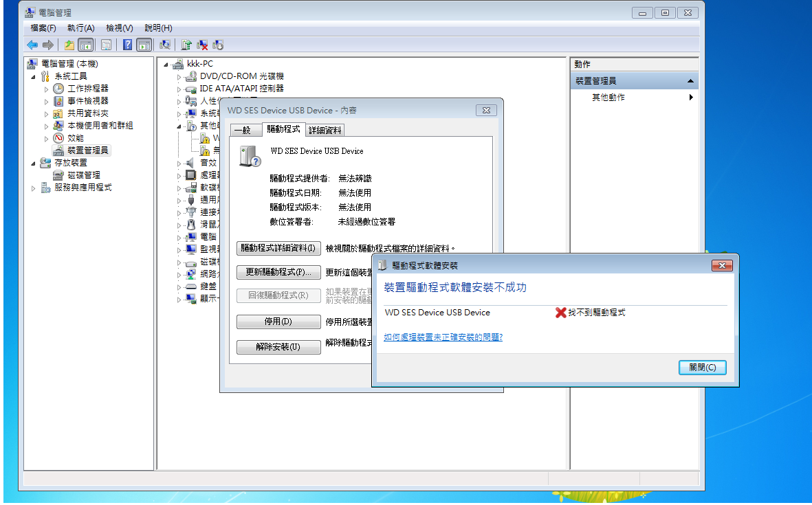The height and width of the screenshot is (505, 812).
Task: Toggle the show/hide console tree toolbar icon
Action: (x=86, y=45)
